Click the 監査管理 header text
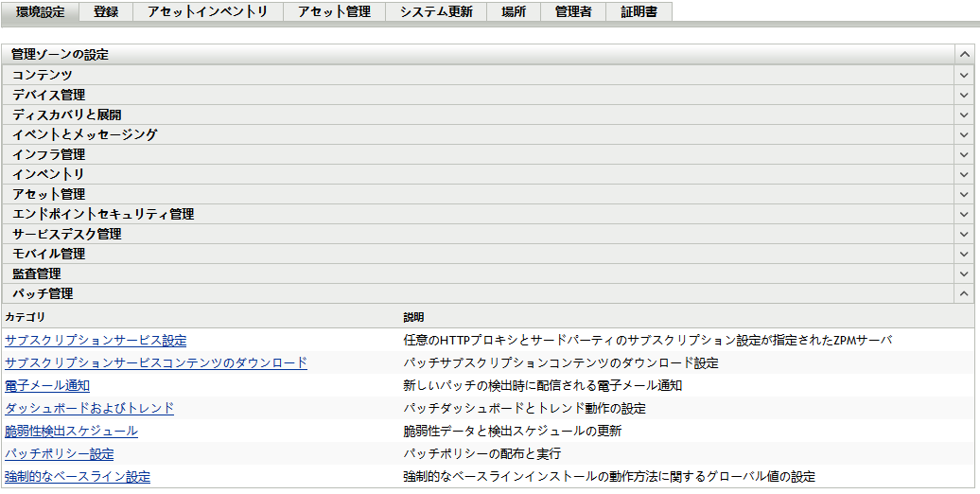Viewport: 980px width, 494px height. point(36,273)
